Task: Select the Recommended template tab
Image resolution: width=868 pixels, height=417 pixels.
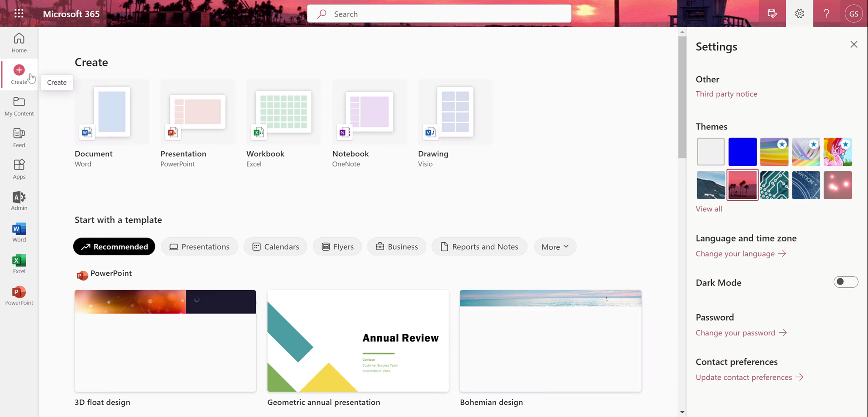Action: 114,247
